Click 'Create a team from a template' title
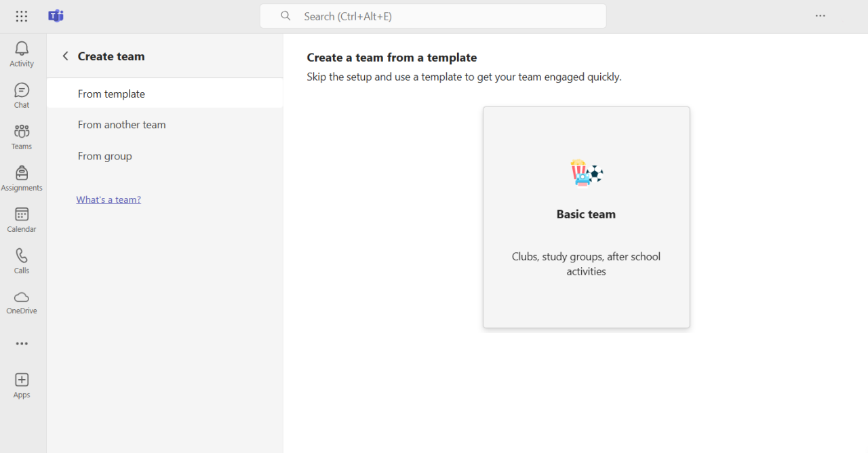868x453 pixels. (392, 58)
